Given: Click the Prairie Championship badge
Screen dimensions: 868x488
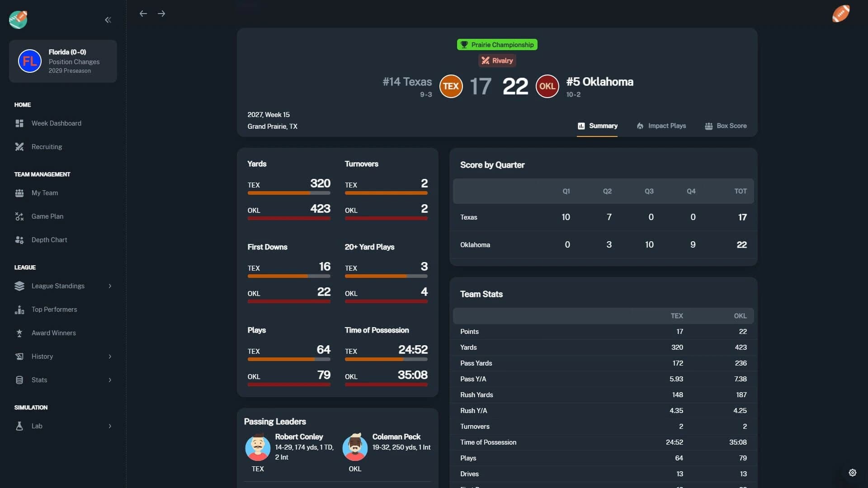Looking at the screenshot, I should [496, 44].
